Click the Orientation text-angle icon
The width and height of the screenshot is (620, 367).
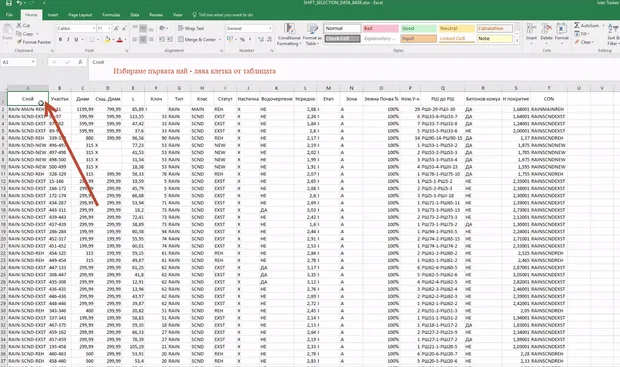(x=162, y=28)
